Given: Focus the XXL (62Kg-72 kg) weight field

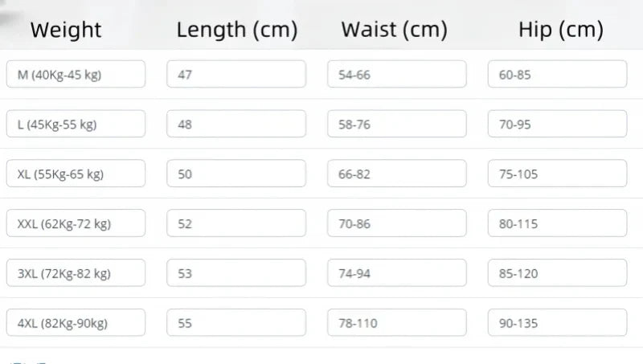Looking at the screenshot, I should point(76,224).
